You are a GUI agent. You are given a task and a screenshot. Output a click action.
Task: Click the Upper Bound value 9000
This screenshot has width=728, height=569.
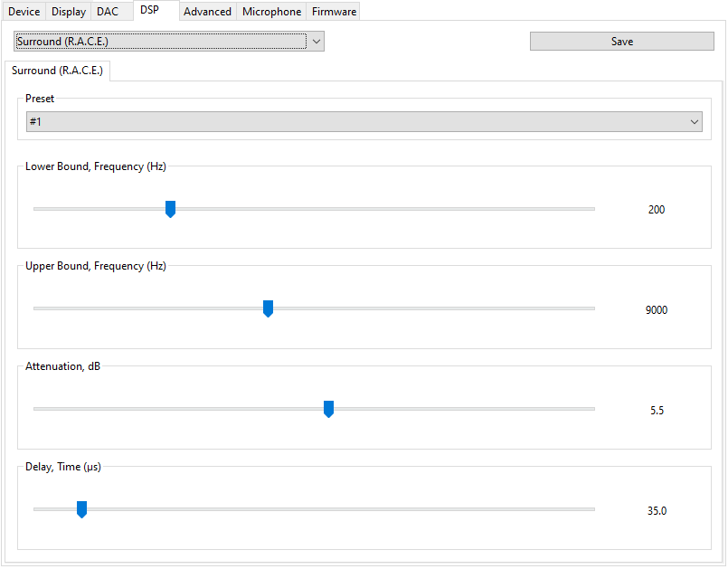point(657,310)
